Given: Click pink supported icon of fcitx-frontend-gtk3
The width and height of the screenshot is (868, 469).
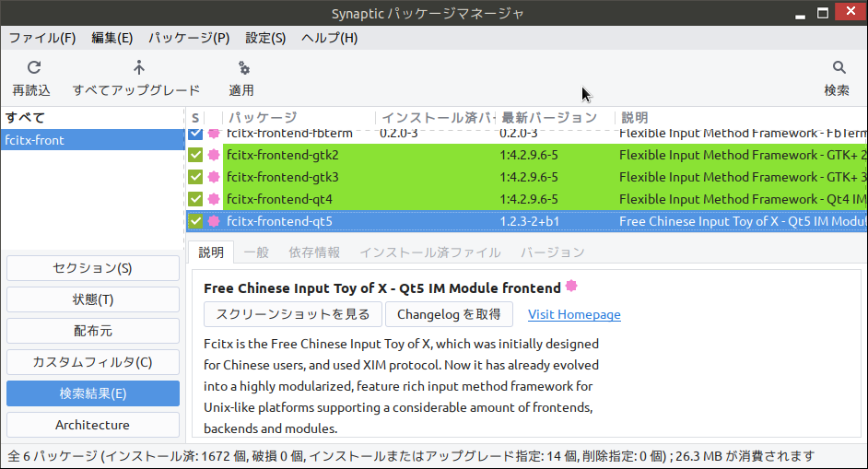Looking at the screenshot, I should [x=214, y=177].
